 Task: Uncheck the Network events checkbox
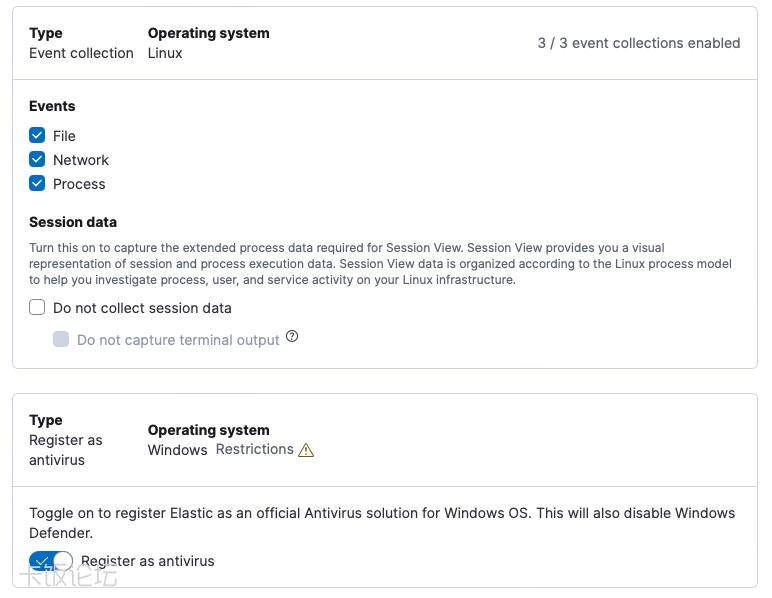[x=37, y=160]
